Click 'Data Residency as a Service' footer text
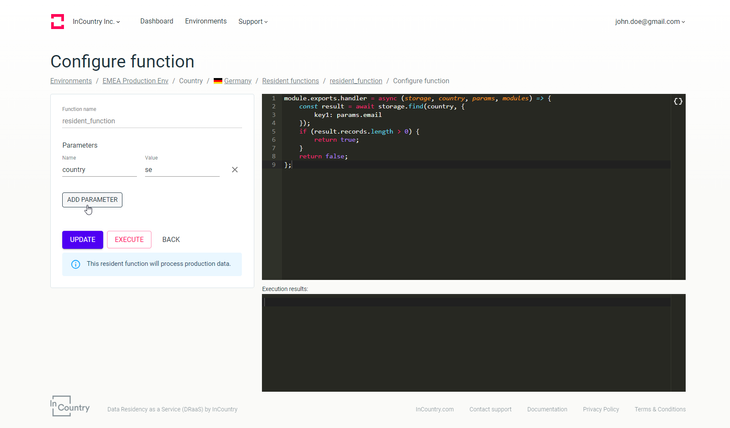Screen dimensions: 730x428 (172, 409)
